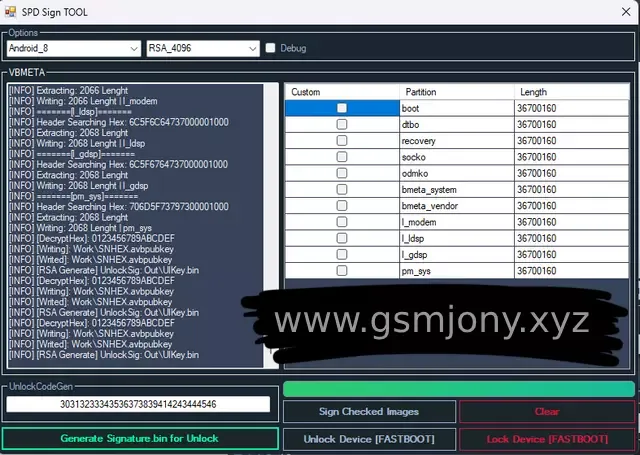Click the red Clear button

pos(547,411)
